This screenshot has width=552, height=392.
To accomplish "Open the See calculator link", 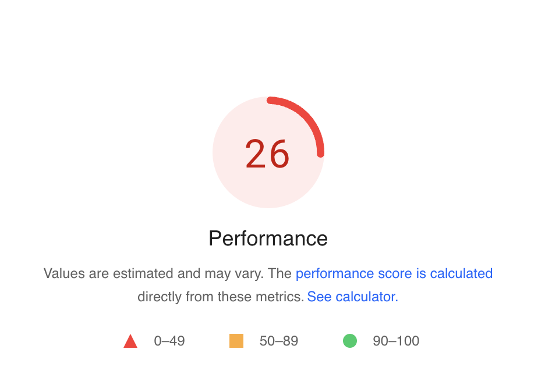I will click(352, 297).
